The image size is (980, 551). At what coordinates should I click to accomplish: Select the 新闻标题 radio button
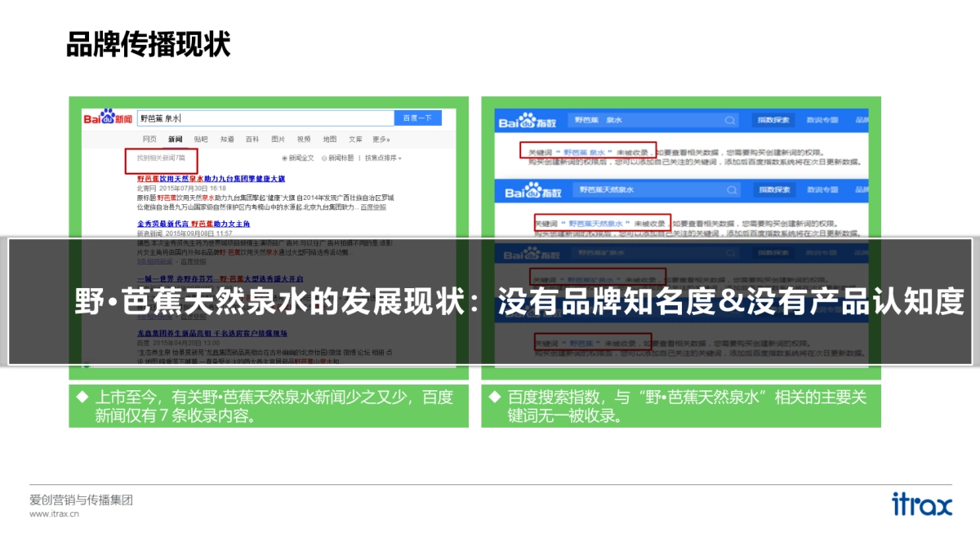tap(324, 158)
